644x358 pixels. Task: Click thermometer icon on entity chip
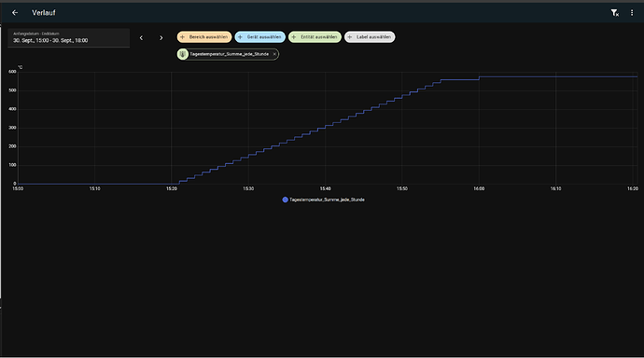[x=183, y=54]
